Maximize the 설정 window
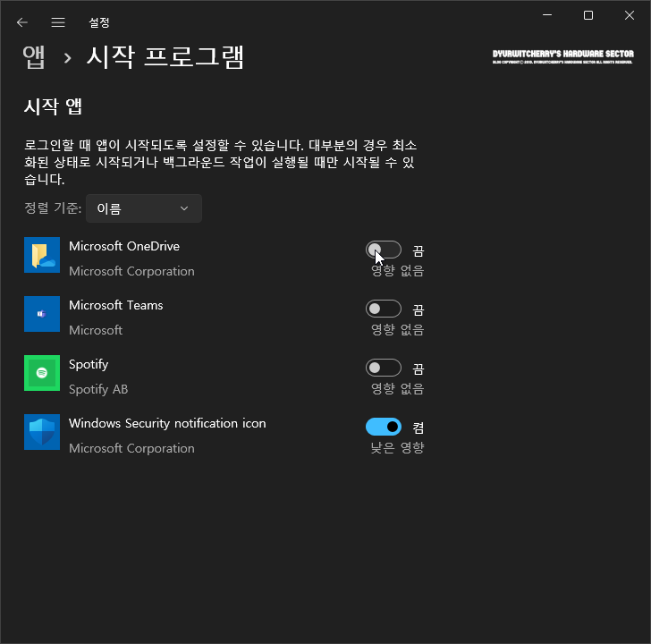 click(588, 15)
